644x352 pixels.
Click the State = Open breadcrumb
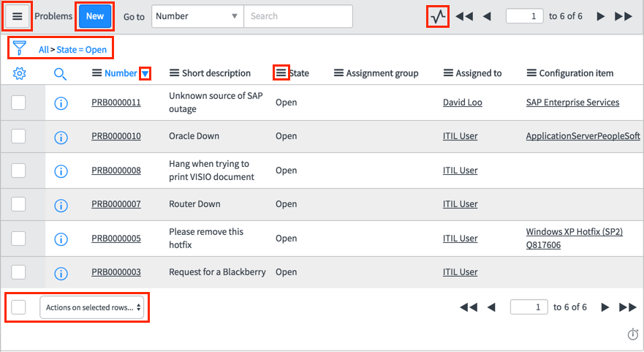pyautogui.click(x=81, y=50)
